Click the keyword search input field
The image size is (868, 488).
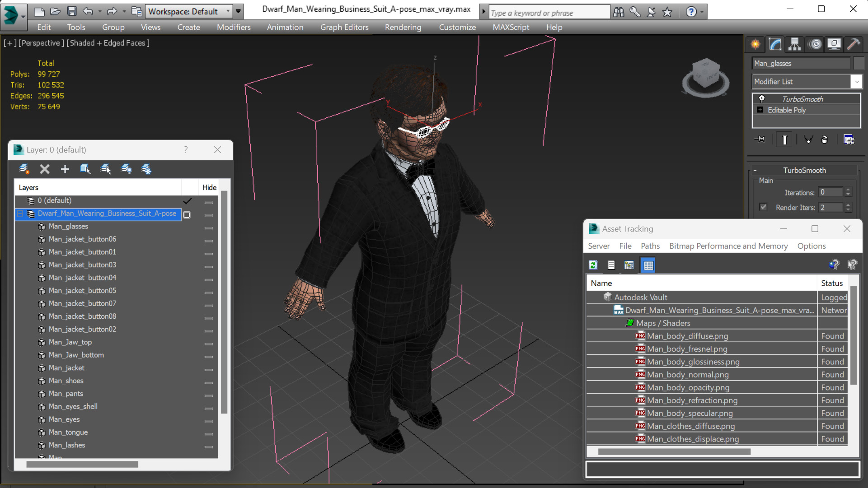pos(549,13)
